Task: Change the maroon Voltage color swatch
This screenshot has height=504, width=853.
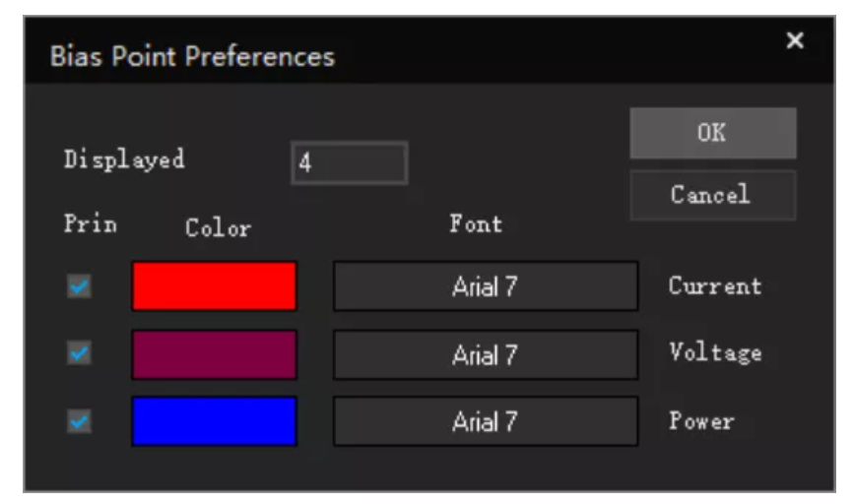Action: point(214,354)
